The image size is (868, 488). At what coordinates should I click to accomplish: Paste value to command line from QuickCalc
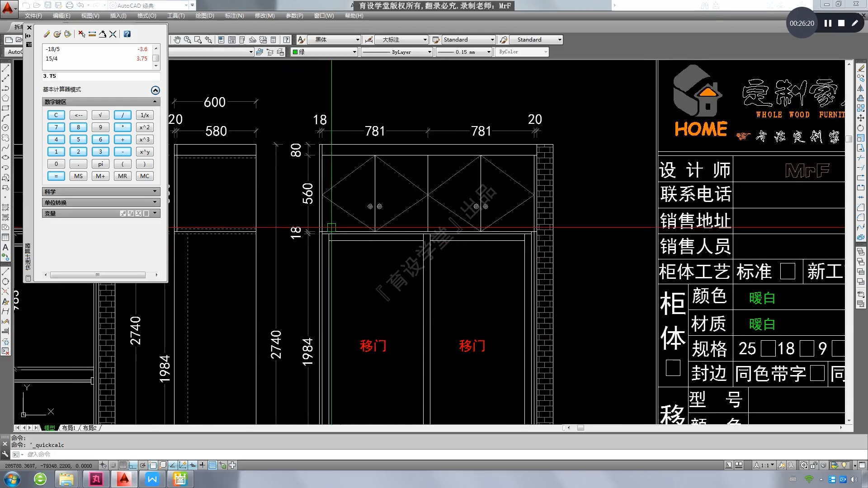pyautogui.click(x=67, y=34)
